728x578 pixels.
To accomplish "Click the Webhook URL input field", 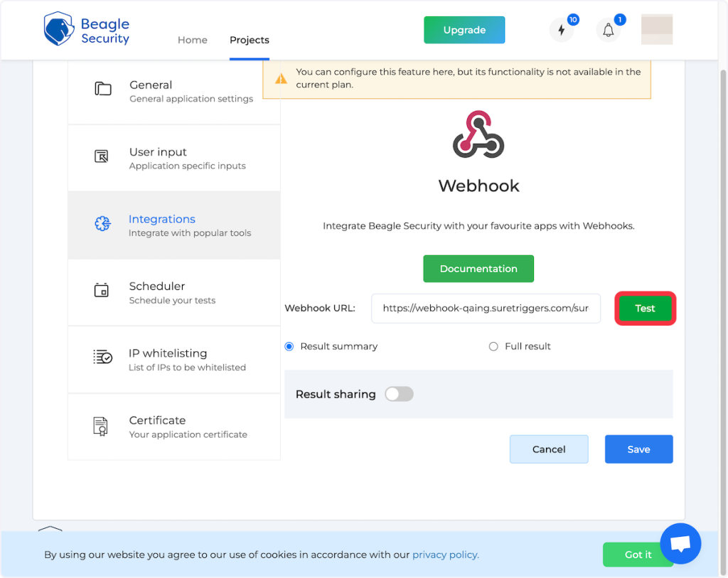I will [x=486, y=309].
